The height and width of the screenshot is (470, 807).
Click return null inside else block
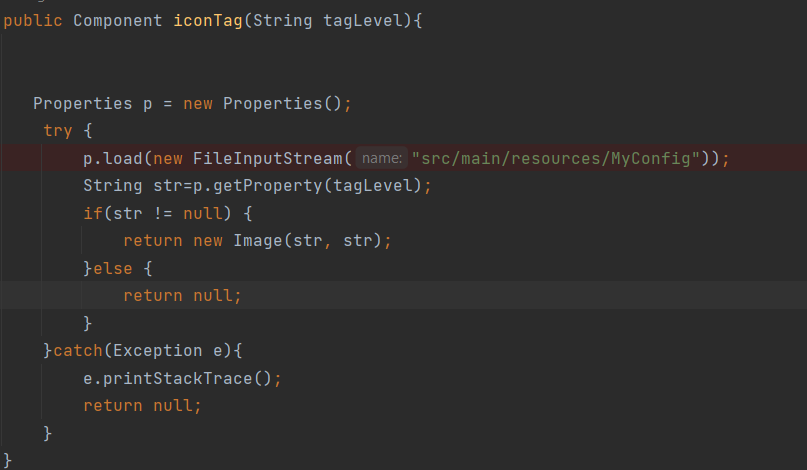point(183,296)
